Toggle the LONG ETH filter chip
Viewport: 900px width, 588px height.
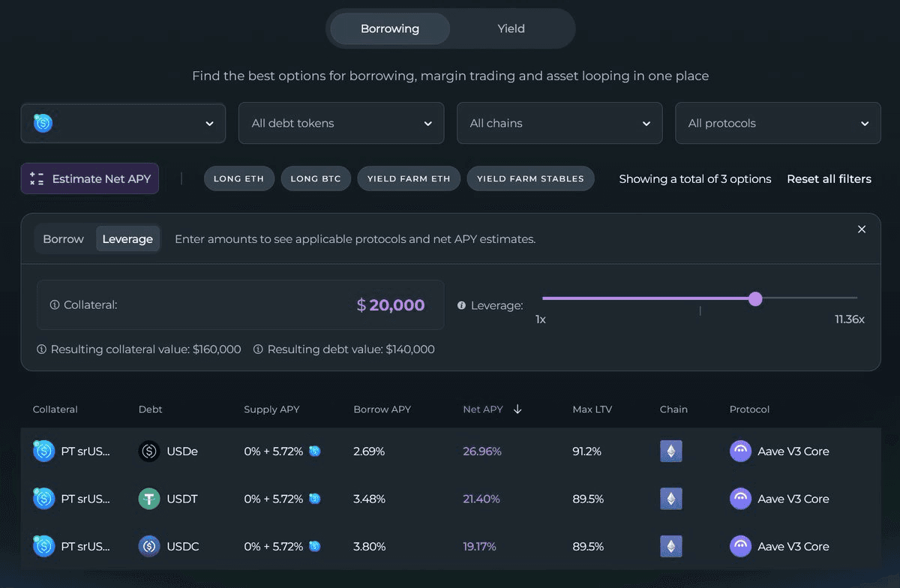click(x=237, y=178)
